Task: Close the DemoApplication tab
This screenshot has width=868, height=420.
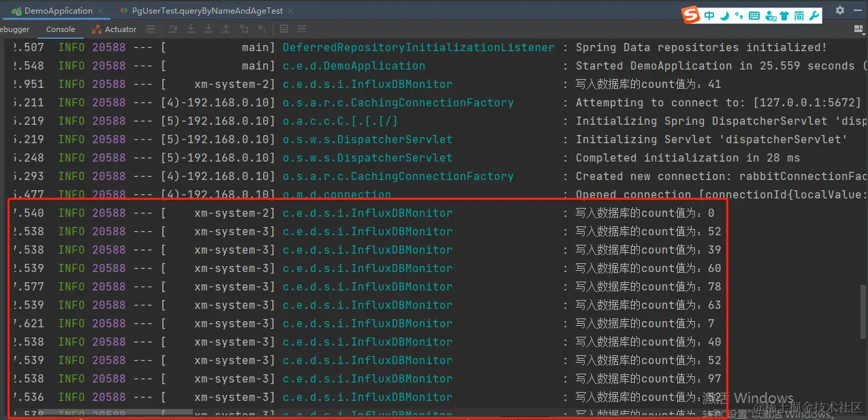Action: (101, 11)
